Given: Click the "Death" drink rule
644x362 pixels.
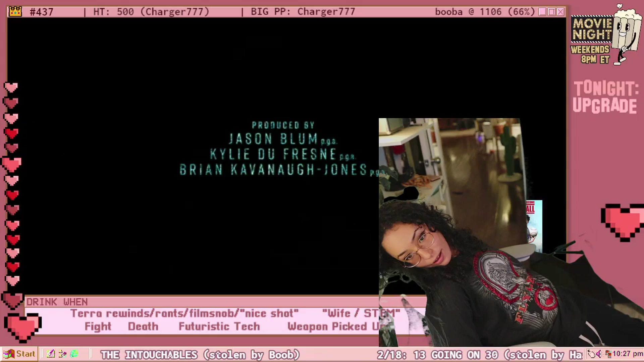Looking at the screenshot, I should [143, 326].
